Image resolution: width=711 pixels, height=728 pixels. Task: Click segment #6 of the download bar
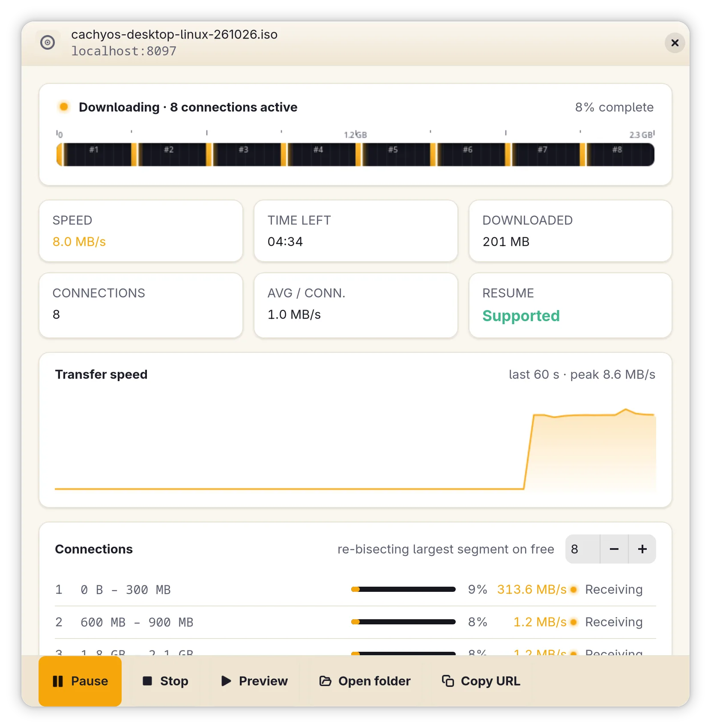tap(468, 155)
